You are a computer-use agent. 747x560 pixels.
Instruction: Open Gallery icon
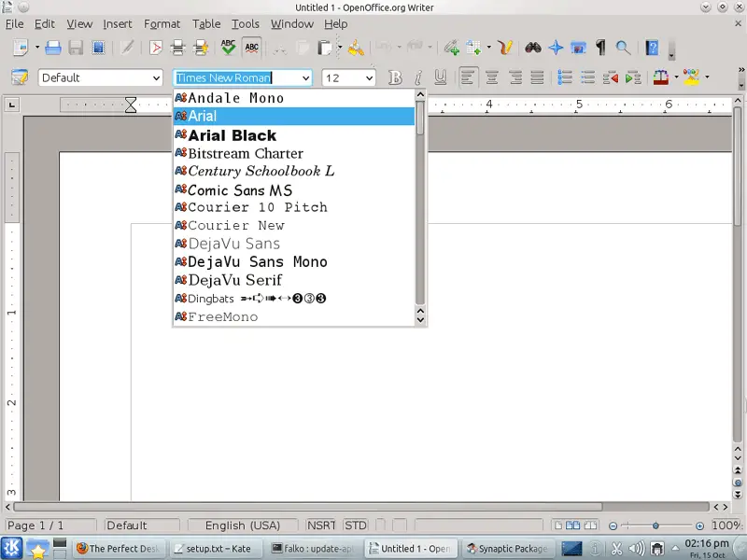(x=578, y=48)
